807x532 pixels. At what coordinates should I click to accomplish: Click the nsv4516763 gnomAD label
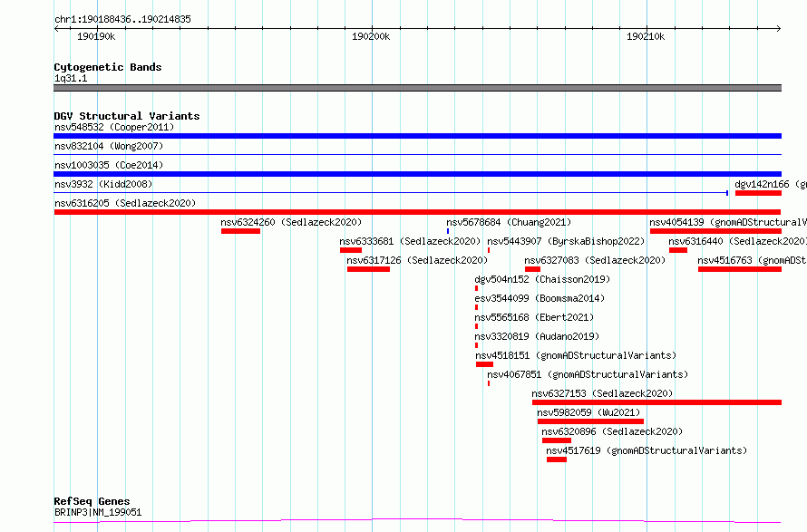(752, 260)
